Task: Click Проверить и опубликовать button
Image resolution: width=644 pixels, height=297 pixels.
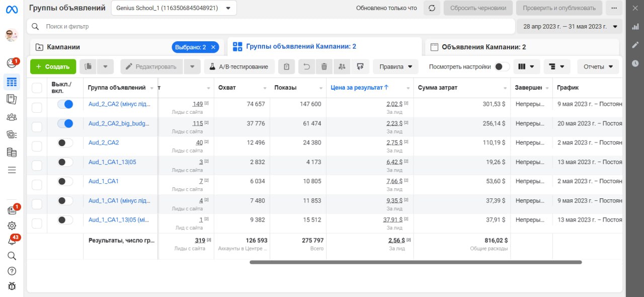Action: pyautogui.click(x=559, y=8)
